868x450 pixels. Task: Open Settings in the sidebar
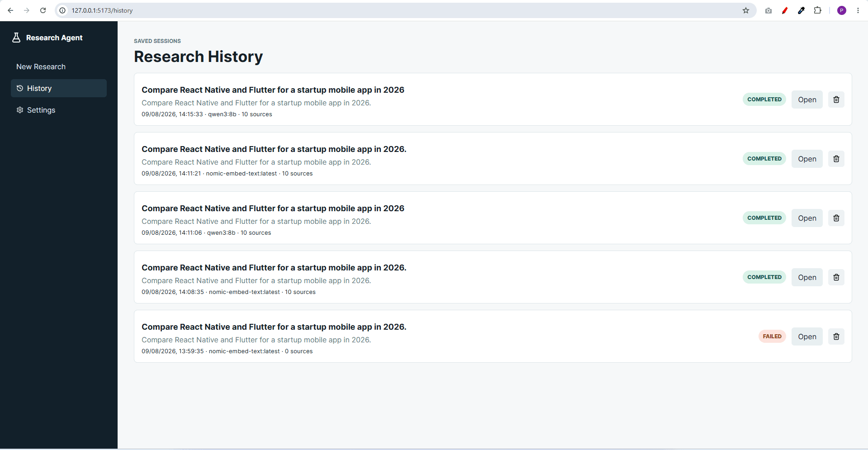[x=59, y=110]
